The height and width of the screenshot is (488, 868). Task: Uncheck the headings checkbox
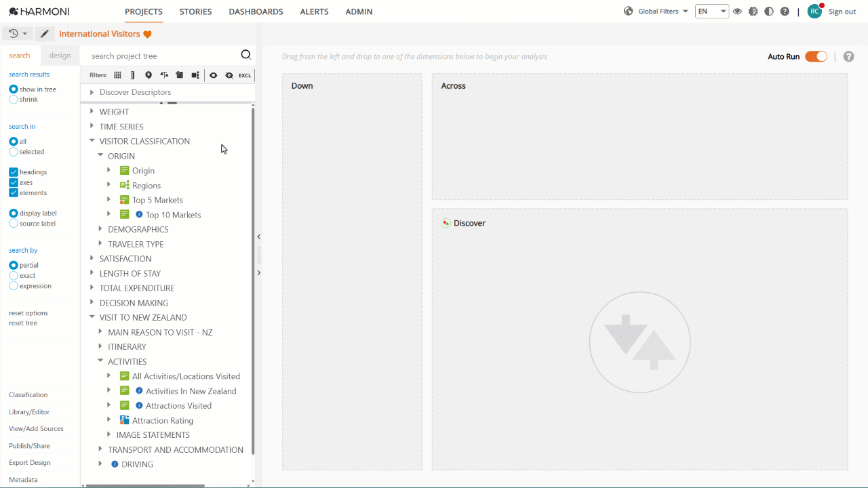tap(14, 172)
